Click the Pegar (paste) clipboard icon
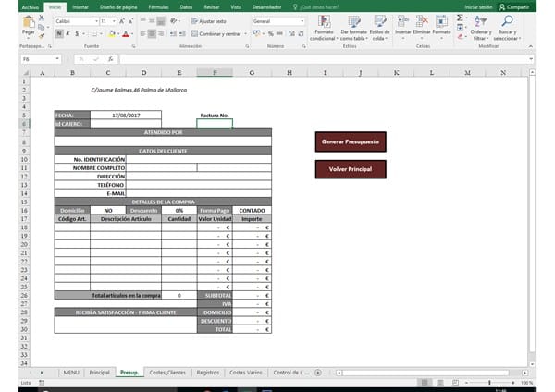 coord(29,22)
